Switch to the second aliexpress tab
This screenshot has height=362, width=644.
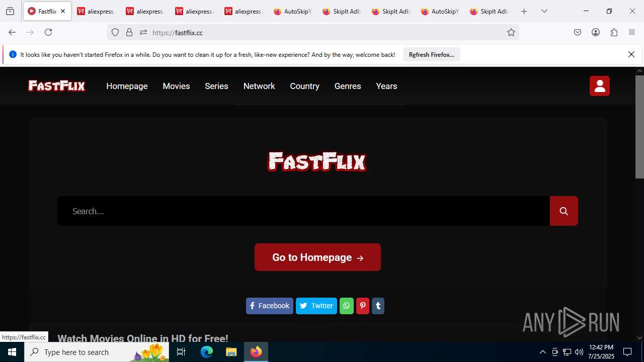point(145,11)
